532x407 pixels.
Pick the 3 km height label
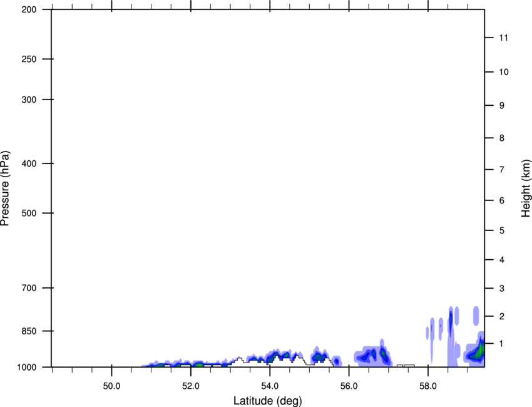coord(502,289)
